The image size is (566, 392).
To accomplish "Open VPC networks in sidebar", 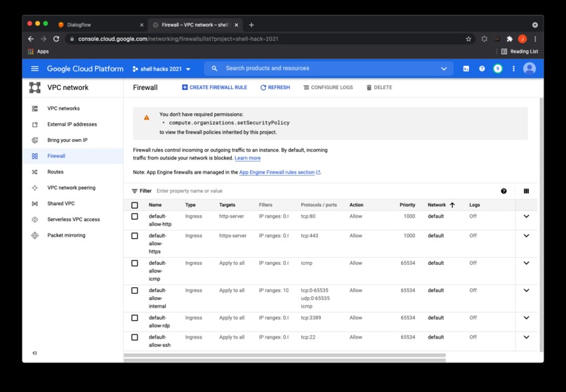I will 63,108.
